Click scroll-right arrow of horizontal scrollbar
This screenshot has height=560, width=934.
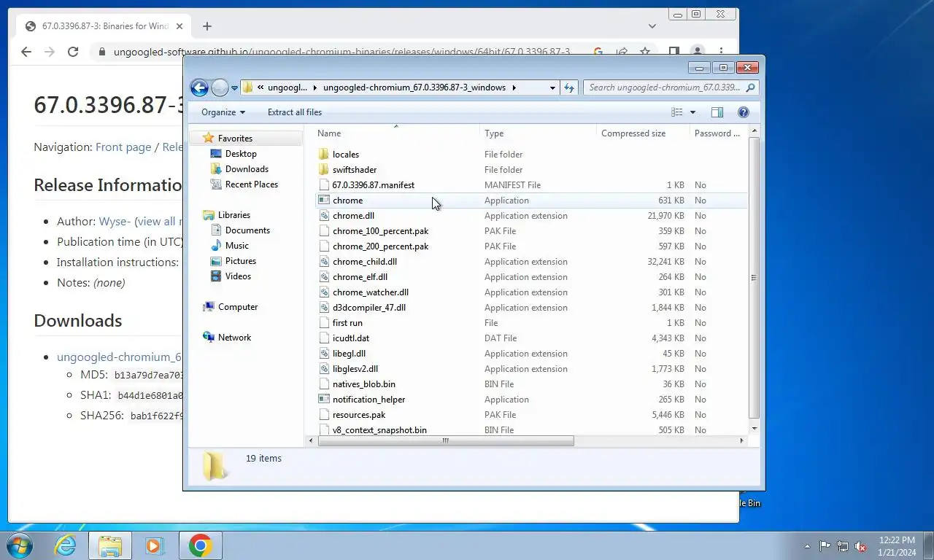(742, 440)
